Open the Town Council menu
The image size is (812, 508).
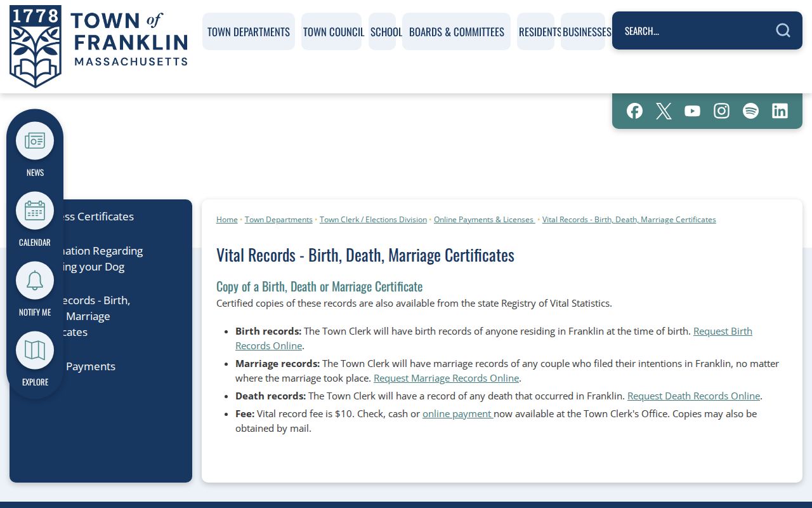pos(333,32)
